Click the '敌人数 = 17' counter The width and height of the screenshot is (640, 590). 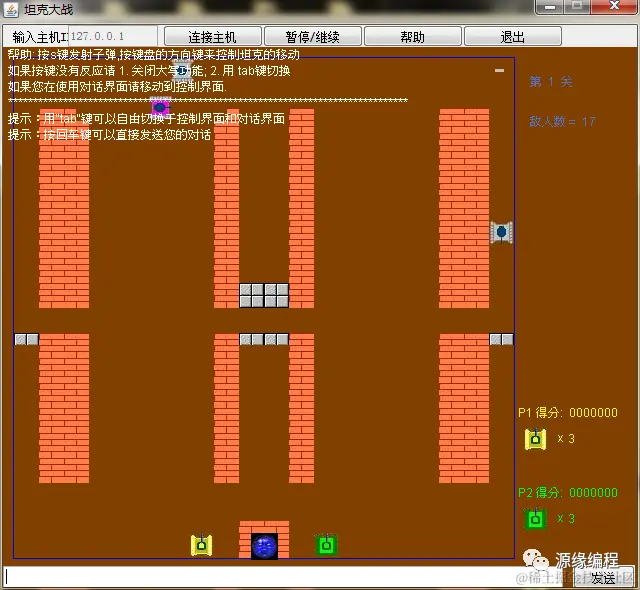[x=562, y=121]
